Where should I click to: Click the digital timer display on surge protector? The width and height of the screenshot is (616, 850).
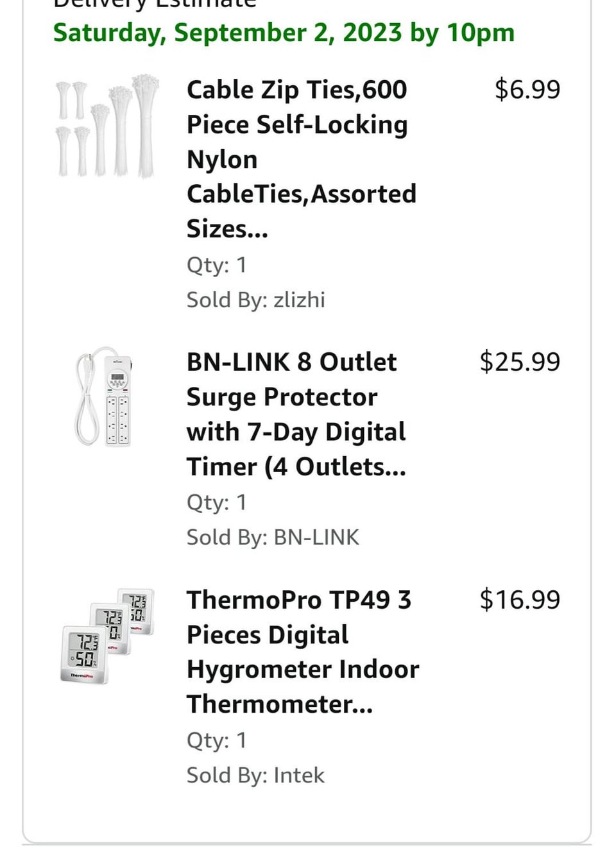click(x=117, y=377)
